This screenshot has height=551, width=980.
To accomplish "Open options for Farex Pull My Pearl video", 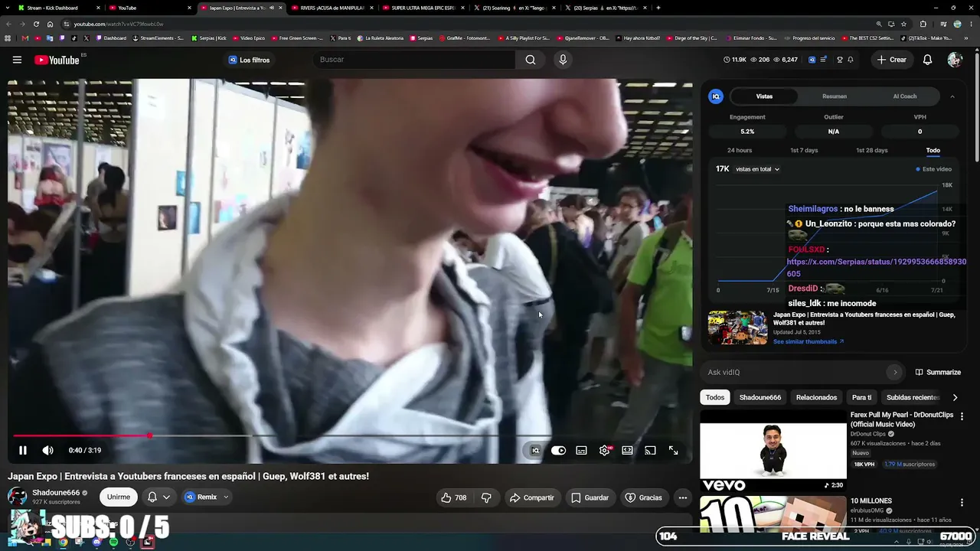I will tap(962, 416).
